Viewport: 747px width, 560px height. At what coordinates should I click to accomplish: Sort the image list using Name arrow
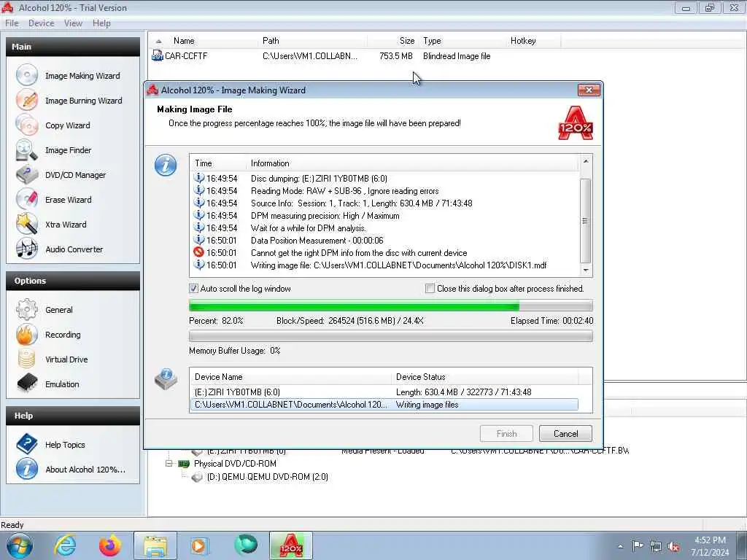click(x=158, y=42)
